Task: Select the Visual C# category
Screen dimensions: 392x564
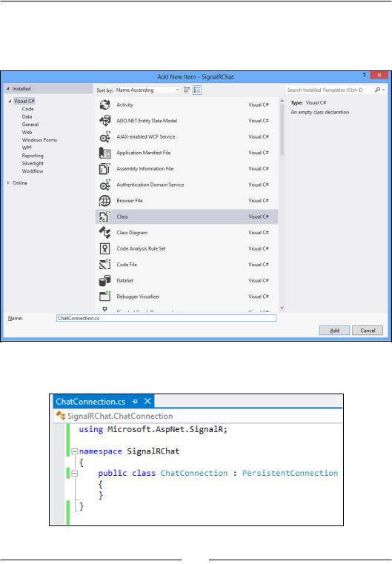Action: click(x=24, y=101)
